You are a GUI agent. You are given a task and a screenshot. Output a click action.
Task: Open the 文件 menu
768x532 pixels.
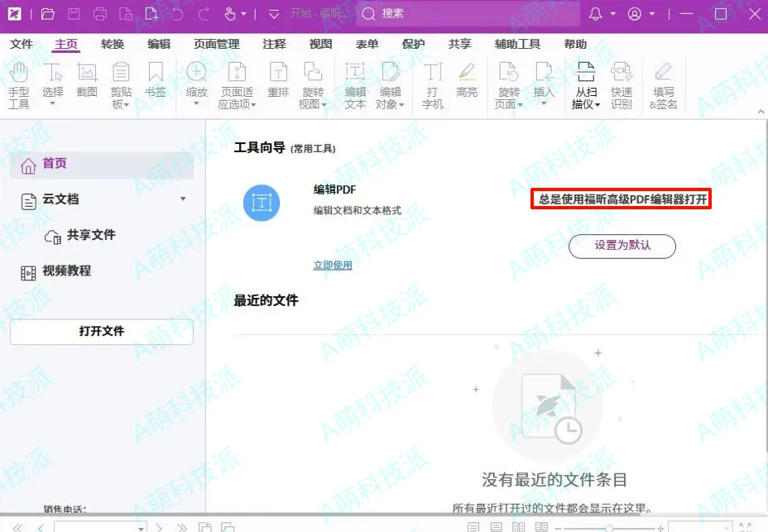pos(22,44)
